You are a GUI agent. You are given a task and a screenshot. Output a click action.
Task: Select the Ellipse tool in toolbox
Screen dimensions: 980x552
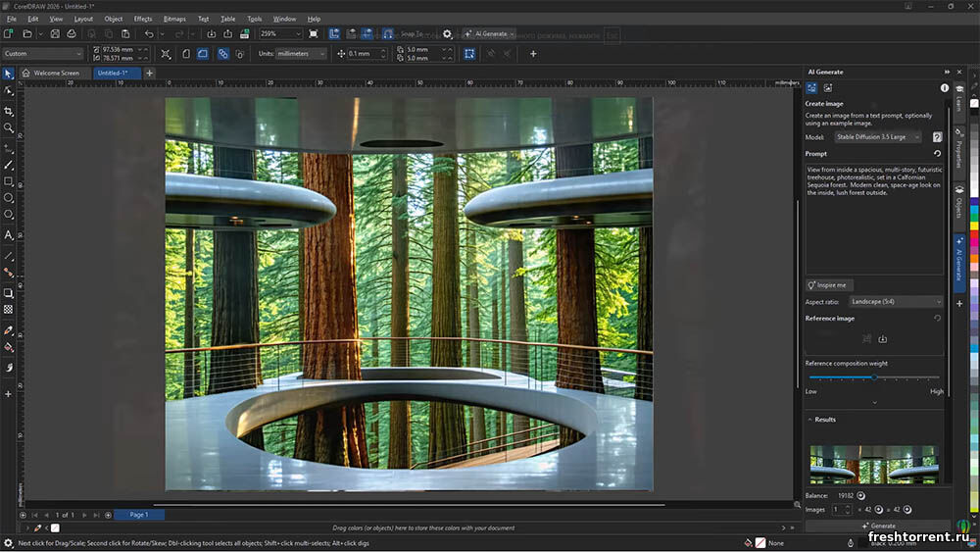click(x=9, y=198)
